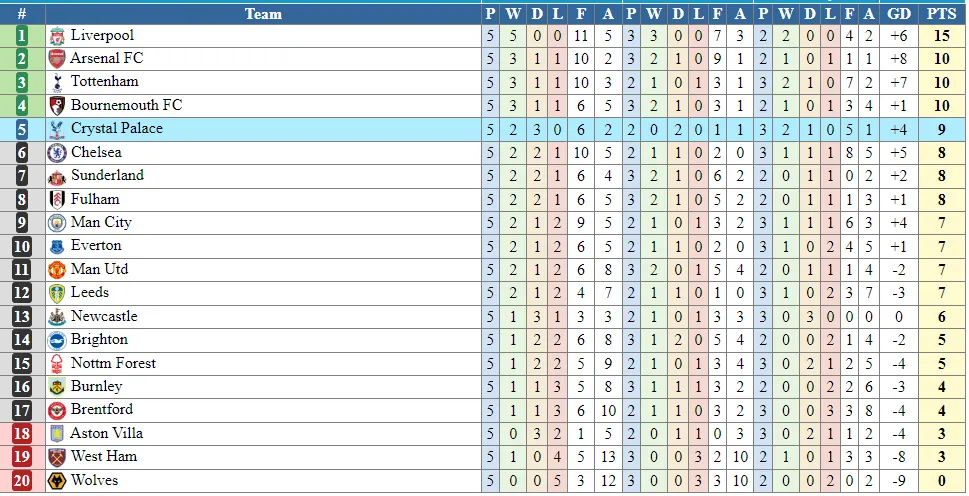969x496 pixels.
Task: Click the green position 1 badge
Action: pos(22,36)
